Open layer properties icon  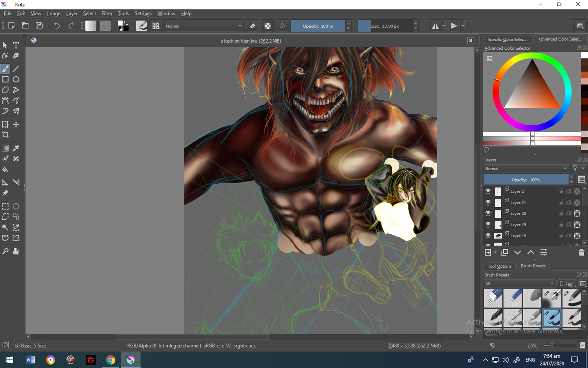[544, 252]
